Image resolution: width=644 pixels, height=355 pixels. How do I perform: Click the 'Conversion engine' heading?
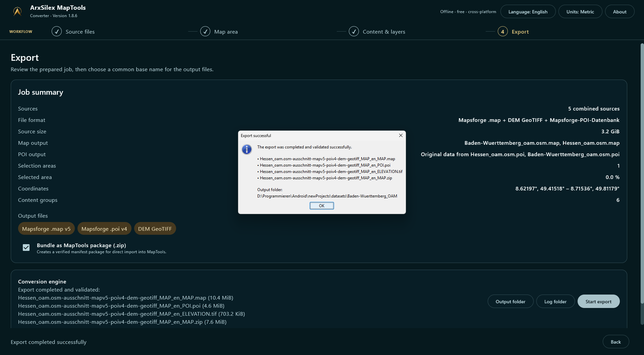(42, 282)
